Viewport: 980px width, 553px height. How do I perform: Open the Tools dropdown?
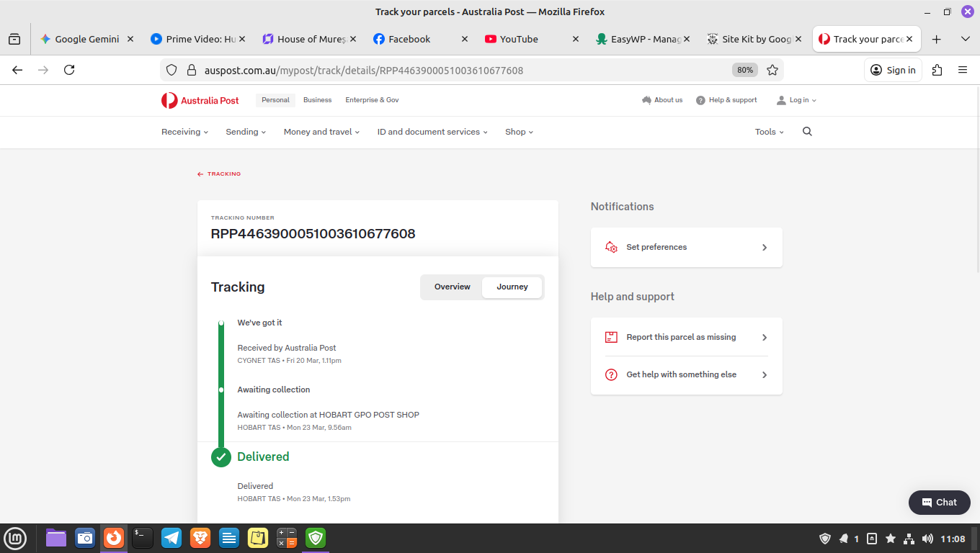pos(769,132)
